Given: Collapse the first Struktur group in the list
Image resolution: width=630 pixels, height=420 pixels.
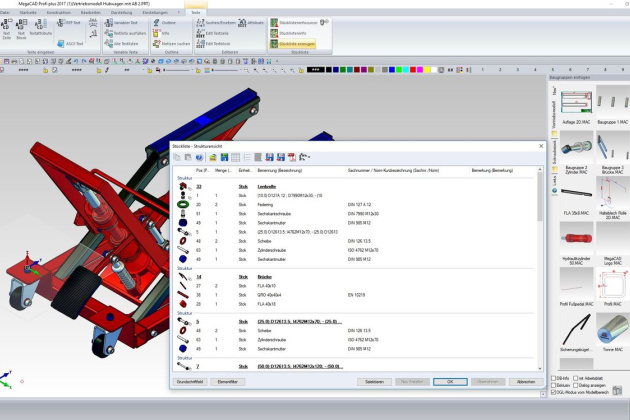Looking at the screenshot, I should 183,178.
